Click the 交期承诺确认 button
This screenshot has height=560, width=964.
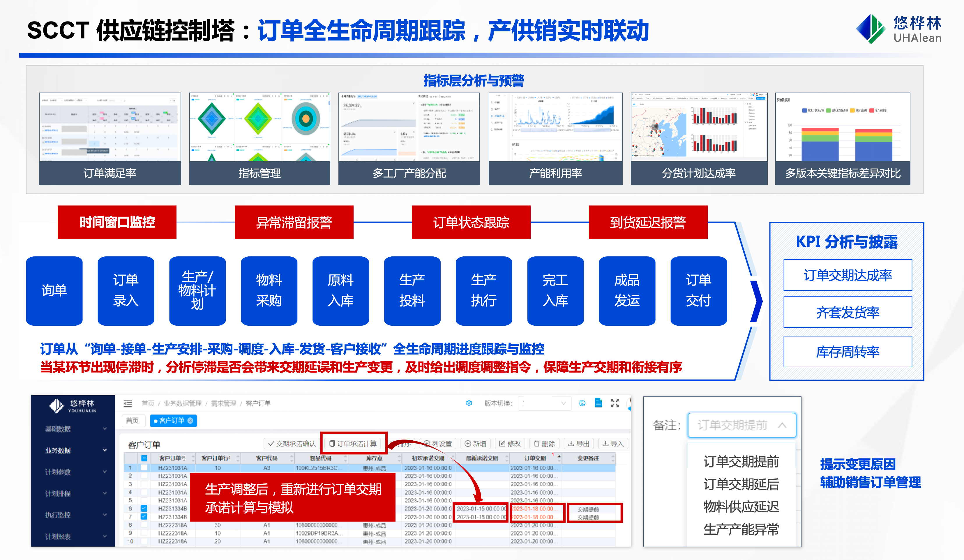[292, 443]
